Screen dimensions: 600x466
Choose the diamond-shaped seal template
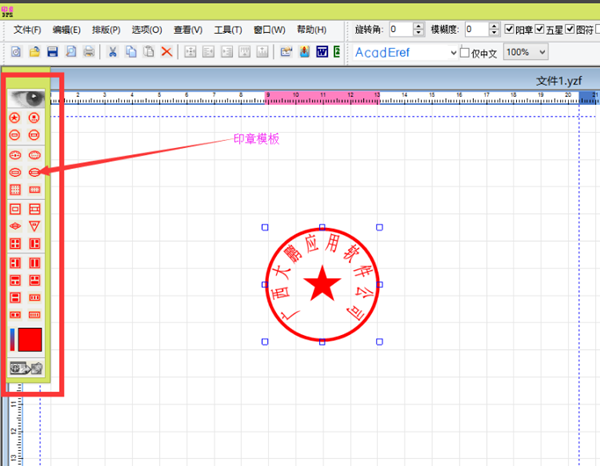pos(15,226)
